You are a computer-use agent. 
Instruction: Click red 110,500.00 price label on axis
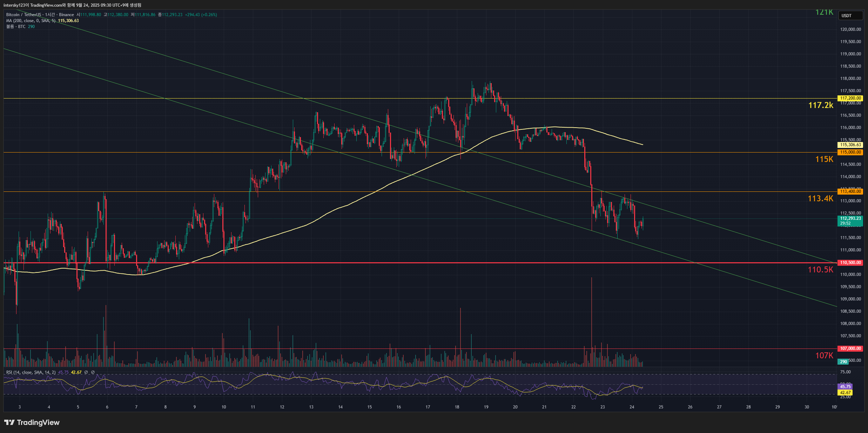[850, 263]
